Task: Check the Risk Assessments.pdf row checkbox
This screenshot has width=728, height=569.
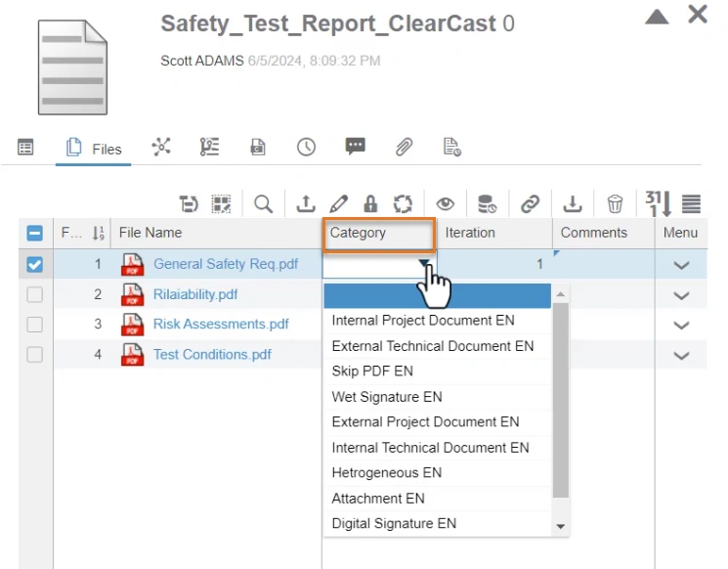Action: [x=35, y=325]
